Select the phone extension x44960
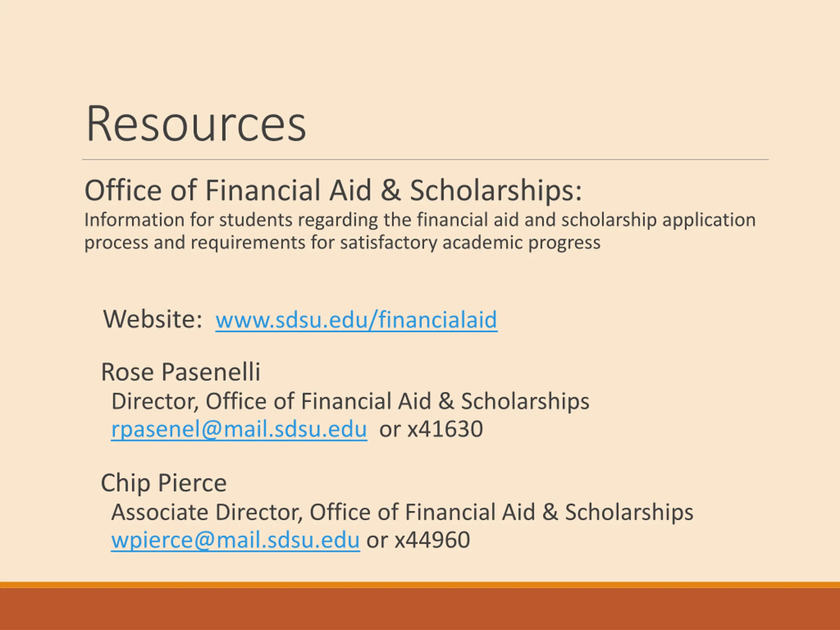The height and width of the screenshot is (630, 840). [432, 540]
